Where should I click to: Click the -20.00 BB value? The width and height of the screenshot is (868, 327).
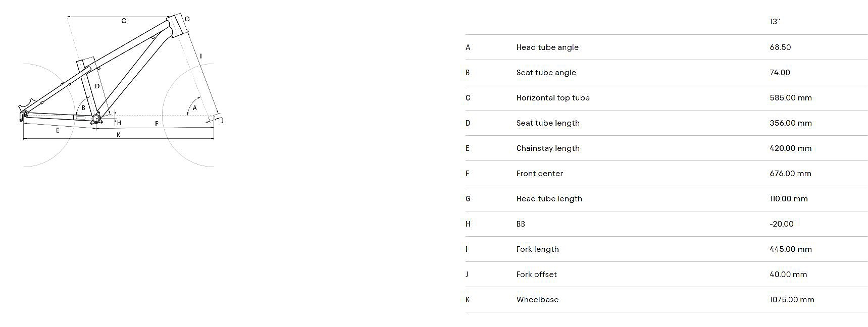(x=782, y=224)
